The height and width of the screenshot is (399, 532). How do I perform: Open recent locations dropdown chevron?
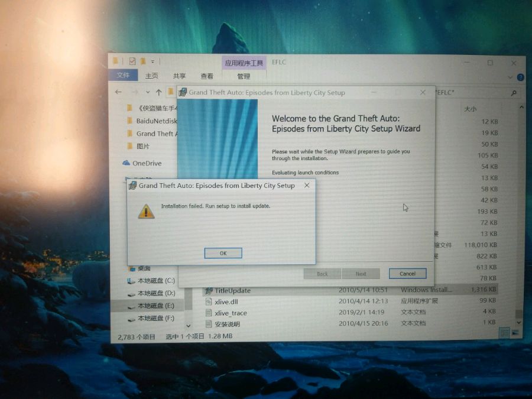pyautogui.click(x=148, y=92)
